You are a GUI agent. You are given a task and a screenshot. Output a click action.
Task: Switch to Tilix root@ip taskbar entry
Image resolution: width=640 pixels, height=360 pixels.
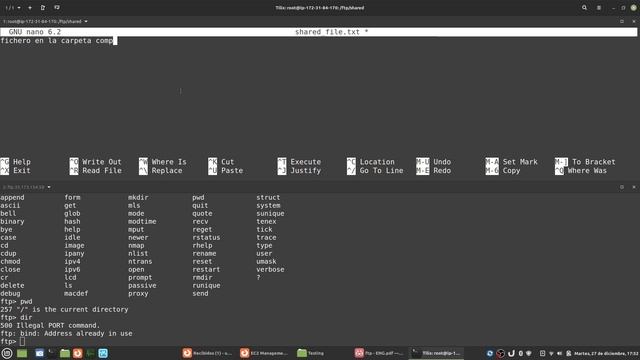(x=436, y=353)
